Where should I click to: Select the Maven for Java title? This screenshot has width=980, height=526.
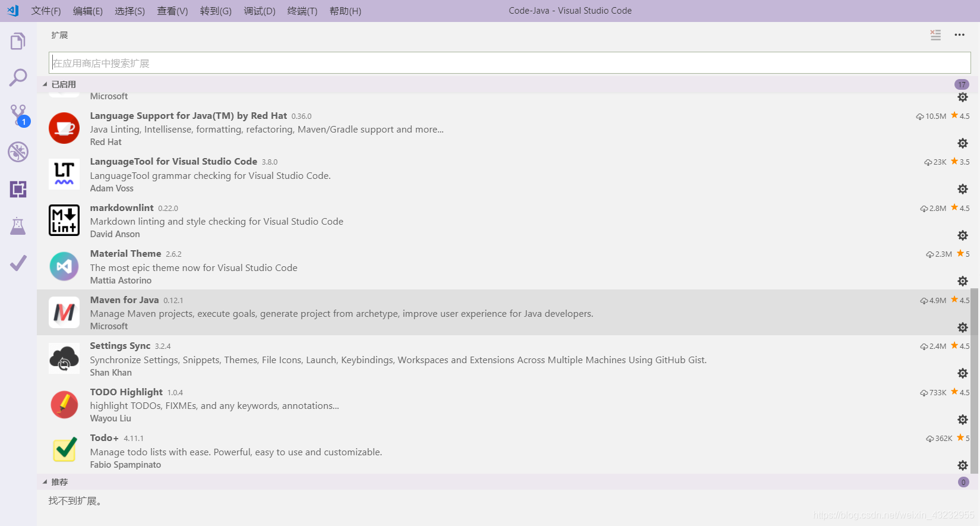(x=124, y=300)
